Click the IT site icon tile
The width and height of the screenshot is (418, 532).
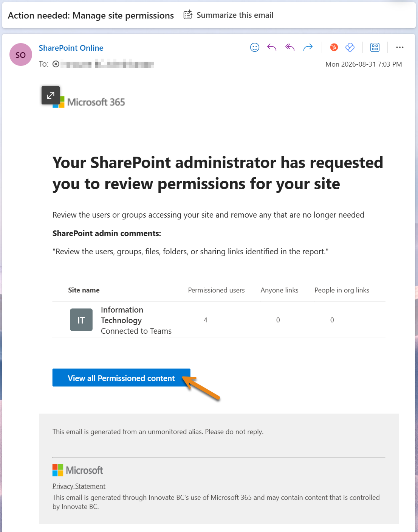(81, 320)
